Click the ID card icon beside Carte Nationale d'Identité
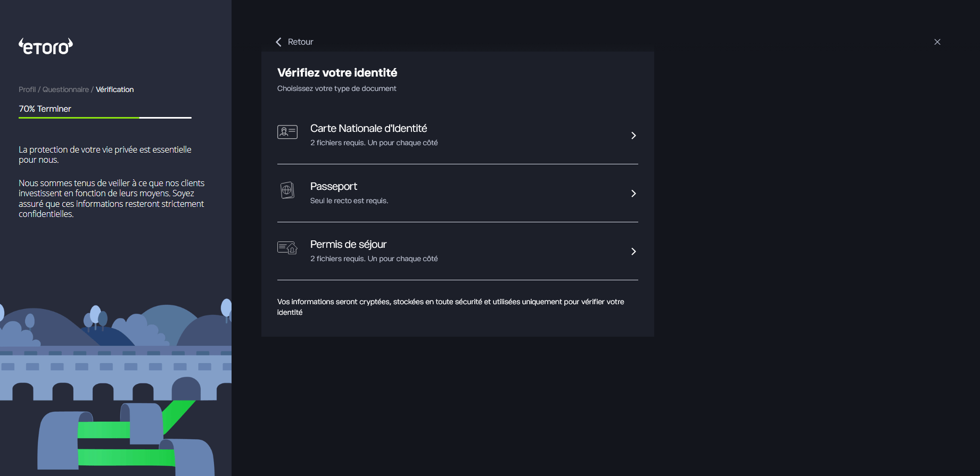Image resolution: width=980 pixels, height=476 pixels. (287, 132)
